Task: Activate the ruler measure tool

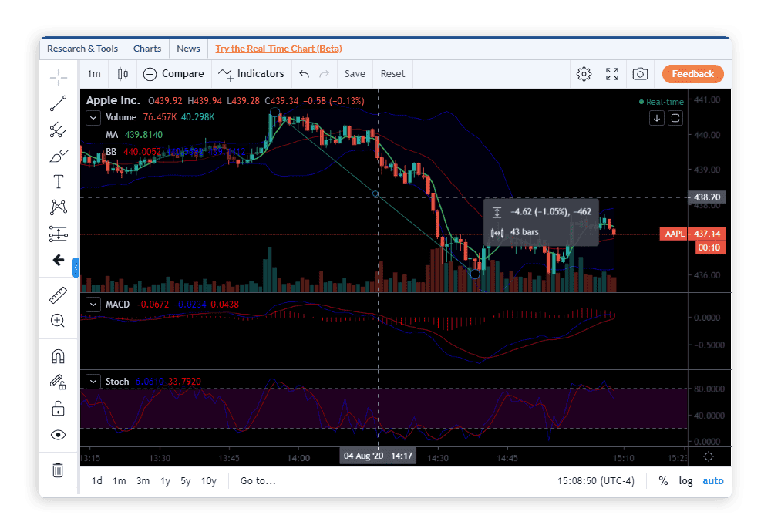Action: (58, 294)
